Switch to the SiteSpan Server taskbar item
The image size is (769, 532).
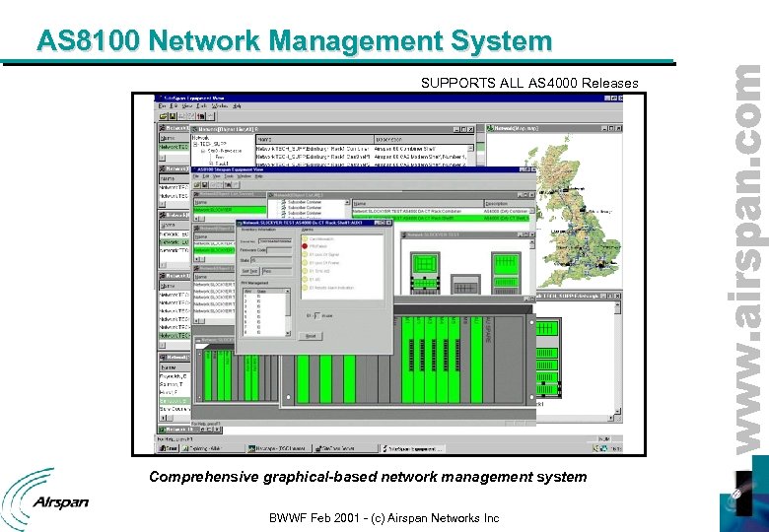click(x=346, y=448)
